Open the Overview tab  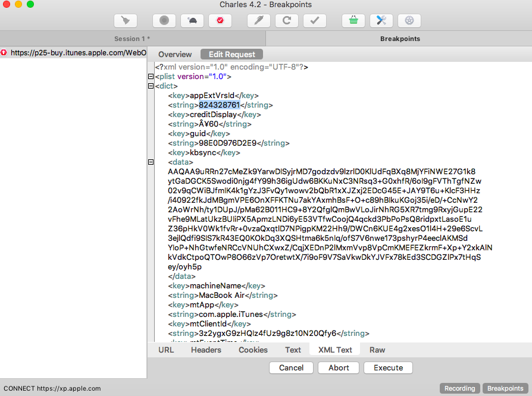175,54
